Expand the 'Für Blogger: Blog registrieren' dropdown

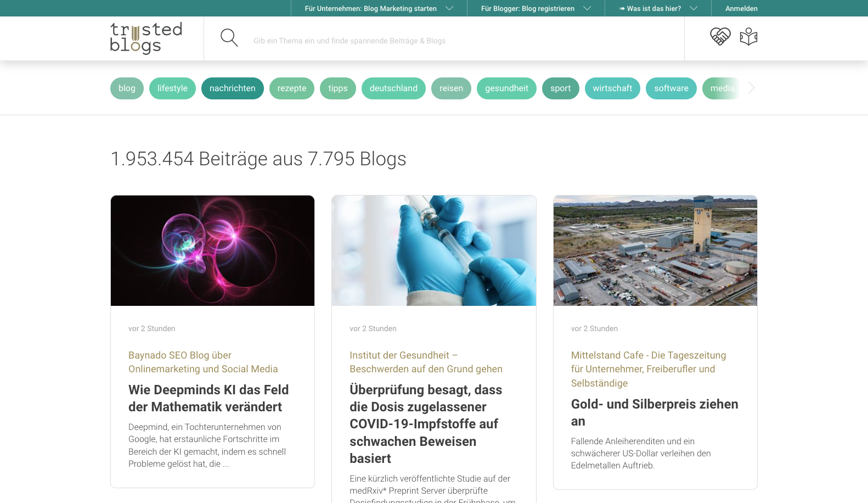(536, 8)
